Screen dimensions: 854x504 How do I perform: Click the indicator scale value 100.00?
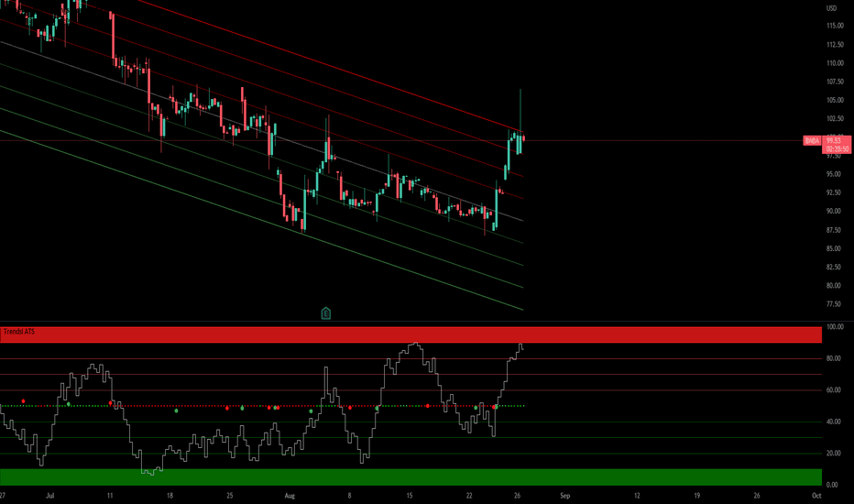pyautogui.click(x=835, y=327)
